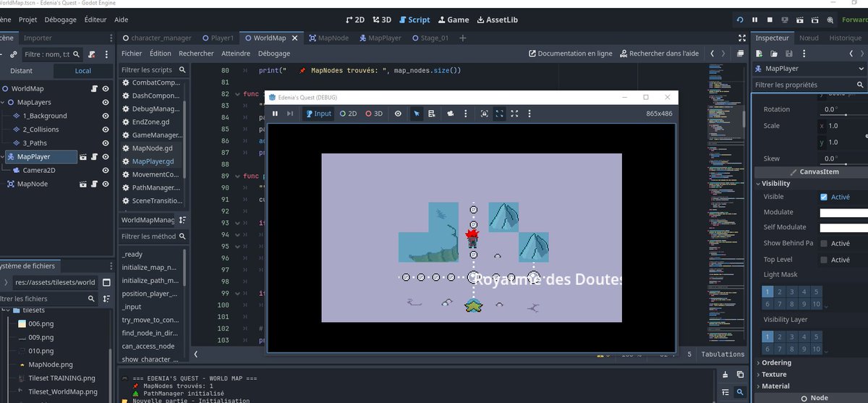Hide the 1_Background layer
The image size is (868, 403).
pos(106,116)
